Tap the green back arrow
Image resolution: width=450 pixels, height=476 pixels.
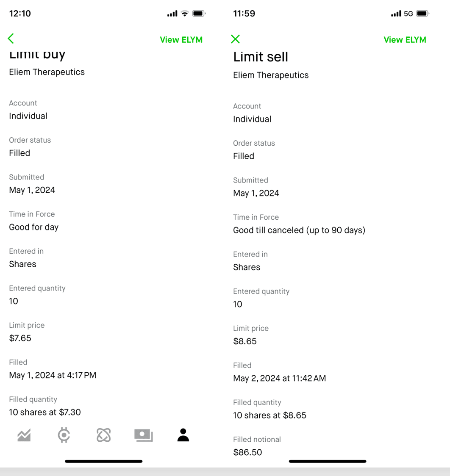pyautogui.click(x=11, y=39)
